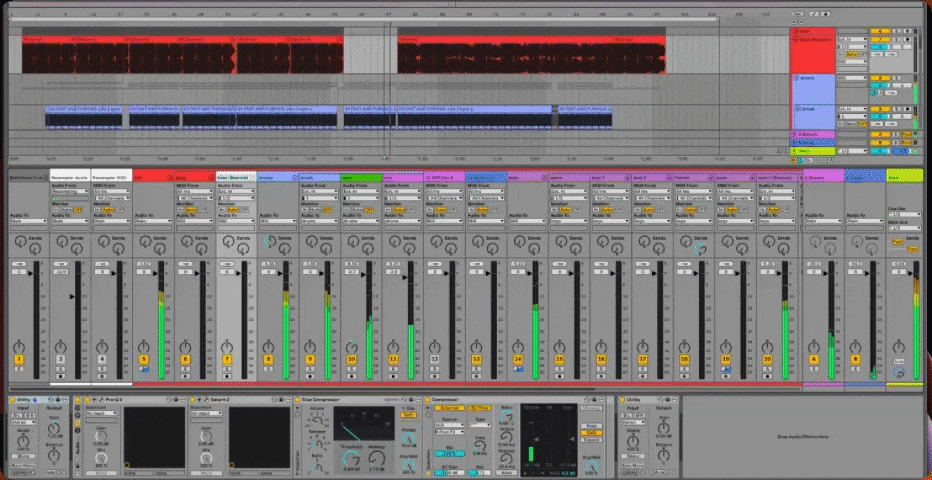
Task: Open the Cue Out dropdown on Main
Action: pyautogui.click(x=904, y=214)
